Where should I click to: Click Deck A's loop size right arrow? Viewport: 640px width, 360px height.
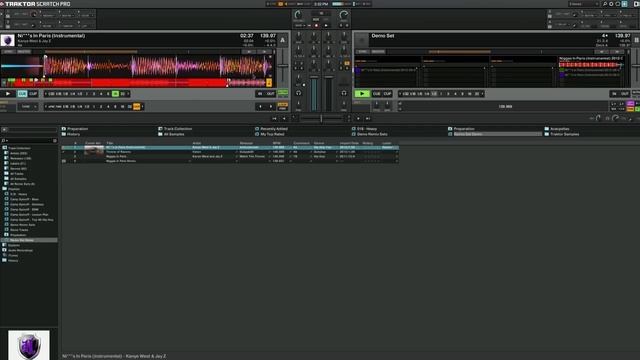(128, 94)
